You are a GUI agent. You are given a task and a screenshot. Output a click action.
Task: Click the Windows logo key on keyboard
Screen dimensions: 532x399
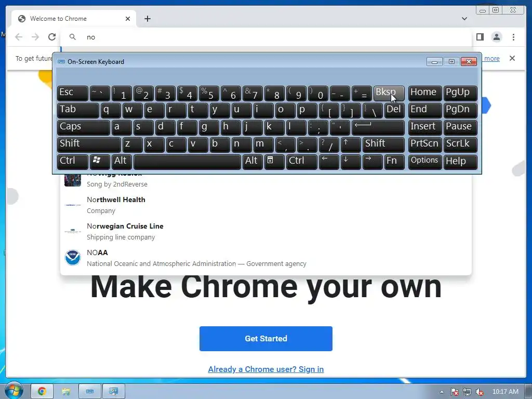coord(100,162)
